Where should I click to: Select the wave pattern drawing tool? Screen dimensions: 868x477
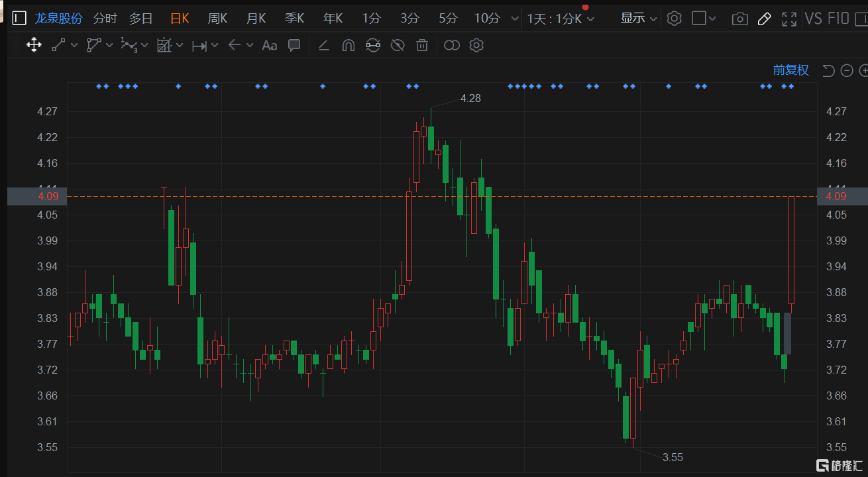(129, 45)
